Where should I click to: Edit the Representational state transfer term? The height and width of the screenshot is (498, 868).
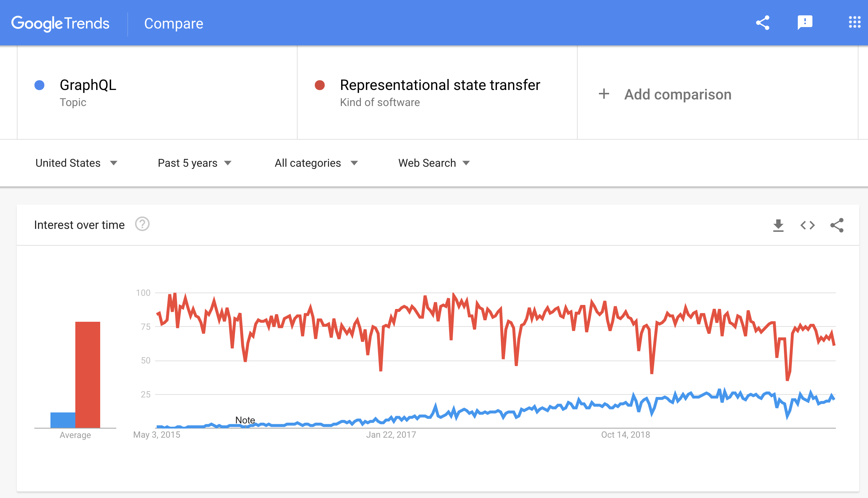[440, 85]
